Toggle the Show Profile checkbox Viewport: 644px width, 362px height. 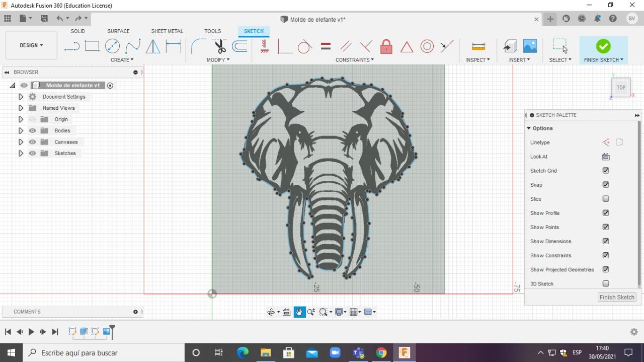point(606,213)
